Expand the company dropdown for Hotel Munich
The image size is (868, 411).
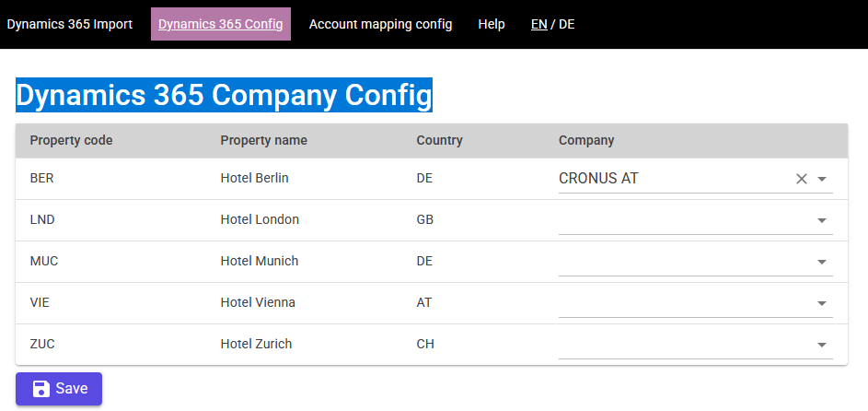[821, 262]
